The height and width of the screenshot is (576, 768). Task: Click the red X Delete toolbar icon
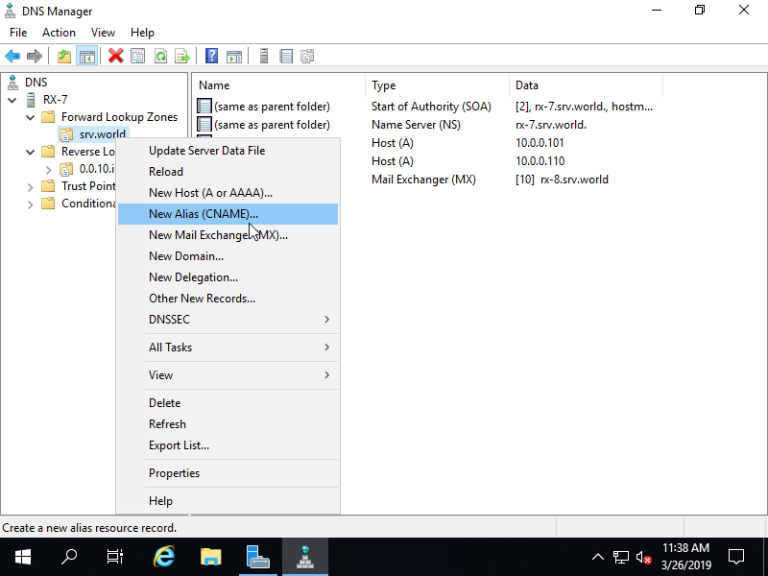(116, 56)
